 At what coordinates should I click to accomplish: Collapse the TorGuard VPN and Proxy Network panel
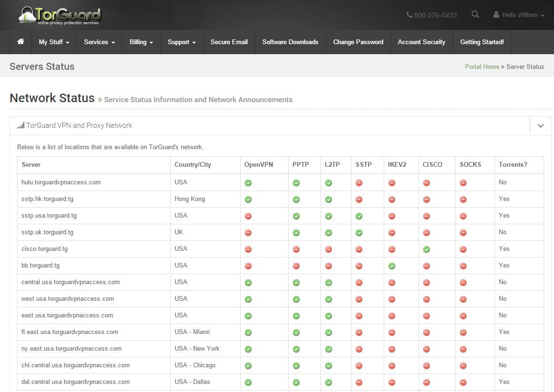[540, 126]
